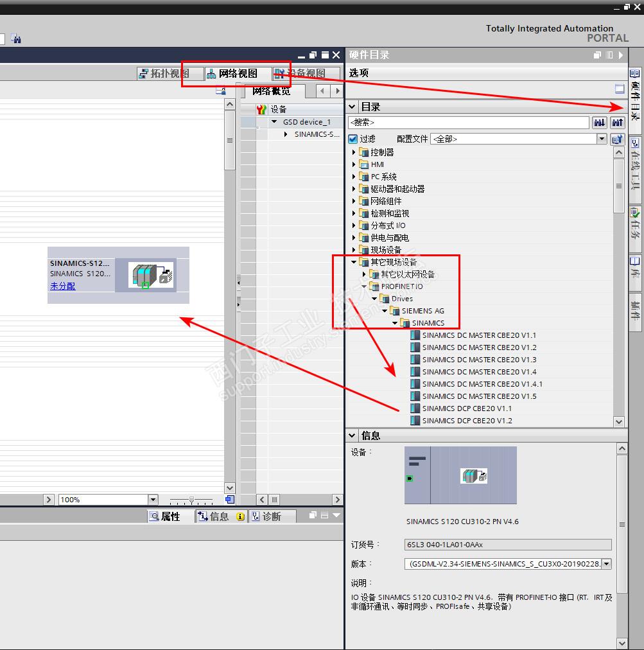Click the network view scrollbar up arrow
This screenshot has height=650, width=644.
[x=230, y=104]
